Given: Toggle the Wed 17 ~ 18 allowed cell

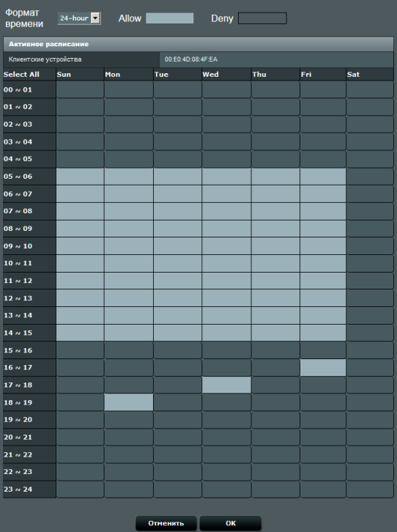Looking at the screenshot, I should 226,385.
